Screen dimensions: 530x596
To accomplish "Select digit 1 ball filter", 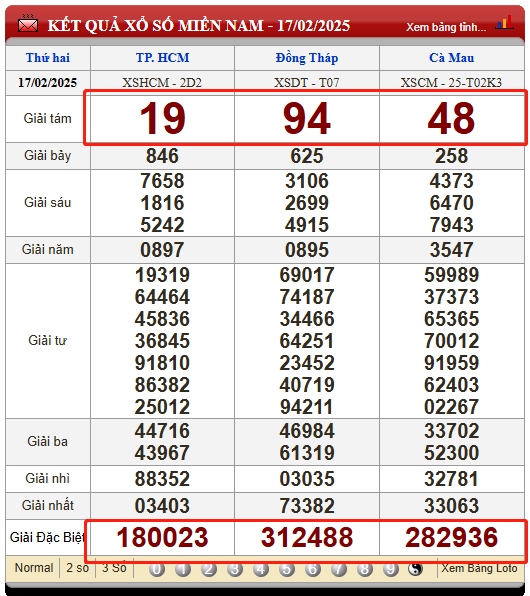I will (x=183, y=569).
